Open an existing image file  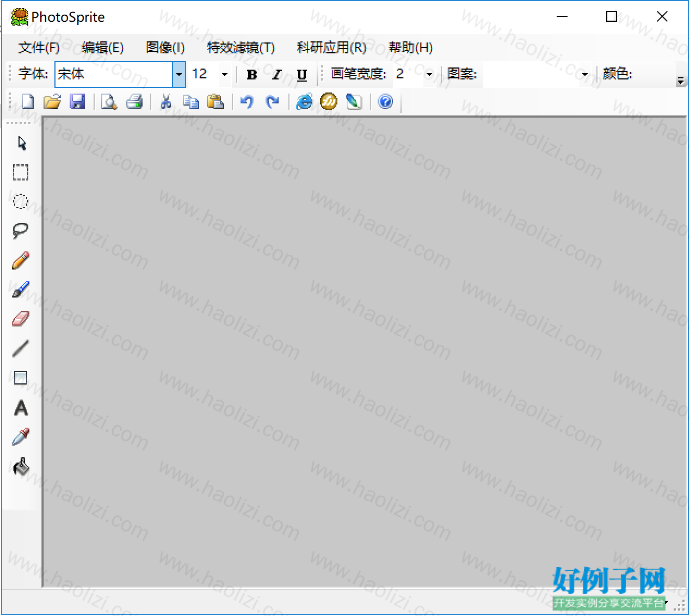[x=52, y=102]
